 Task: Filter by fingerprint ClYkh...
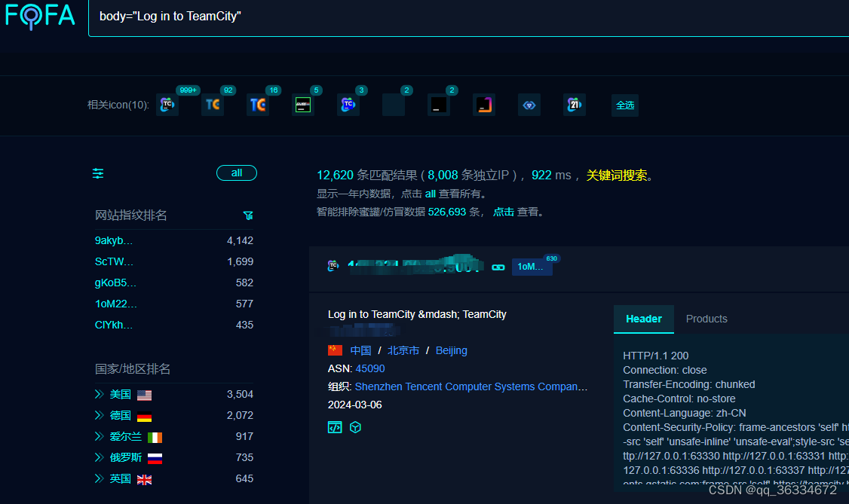[114, 325]
